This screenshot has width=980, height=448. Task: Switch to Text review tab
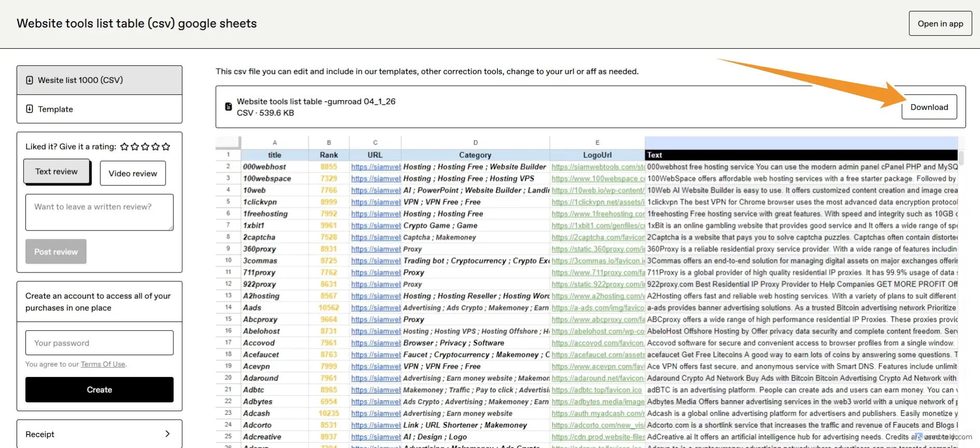(57, 172)
